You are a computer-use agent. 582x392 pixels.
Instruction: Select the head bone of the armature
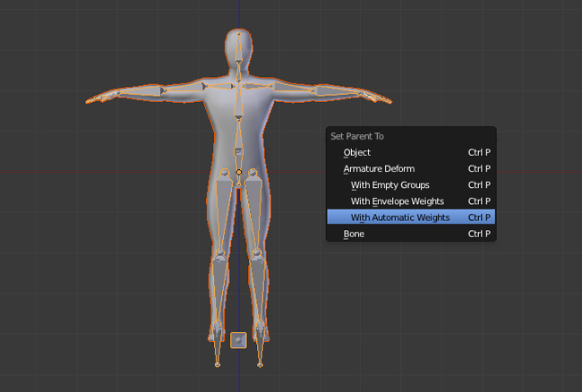coord(239,48)
